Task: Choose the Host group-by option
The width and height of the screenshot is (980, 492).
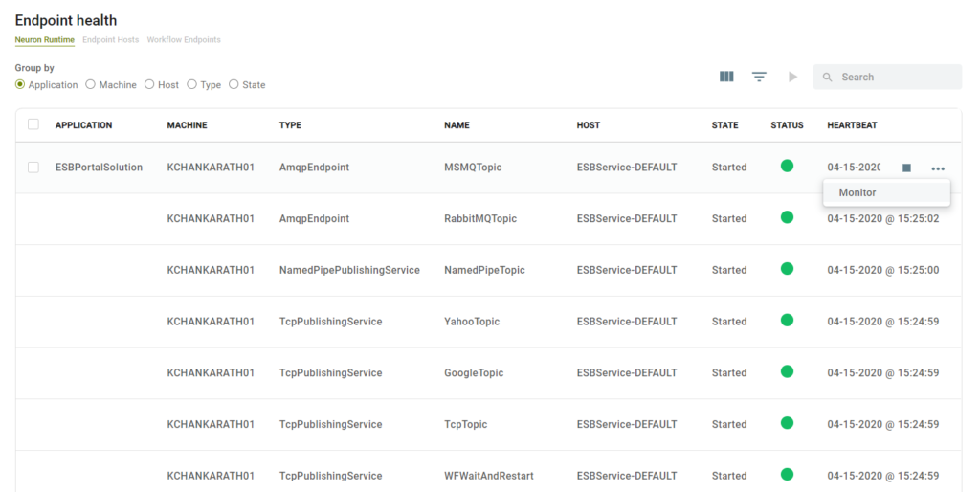Action: (149, 85)
